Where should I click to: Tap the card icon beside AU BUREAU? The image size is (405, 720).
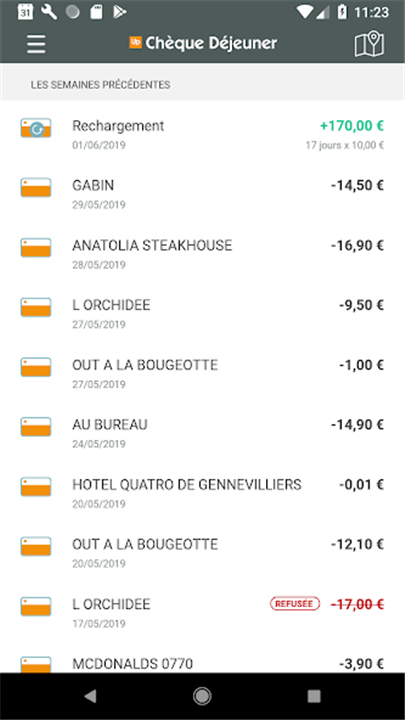[x=36, y=427]
